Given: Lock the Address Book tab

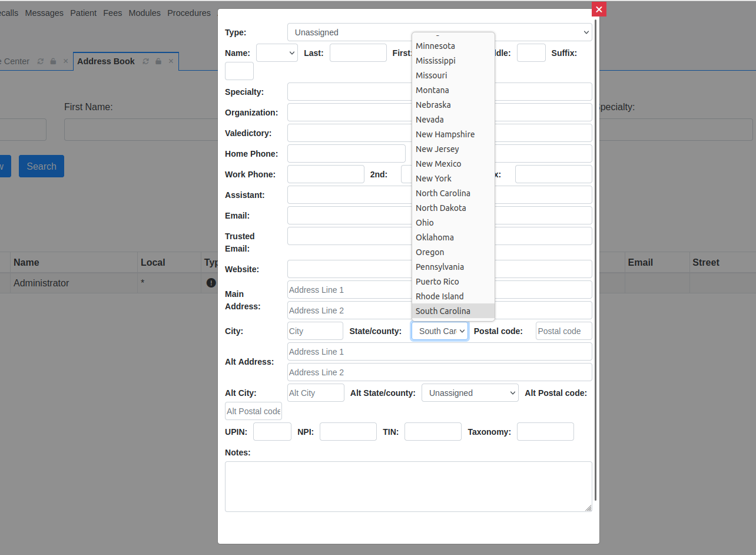Looking at the screenshot, I should point(157,61).
